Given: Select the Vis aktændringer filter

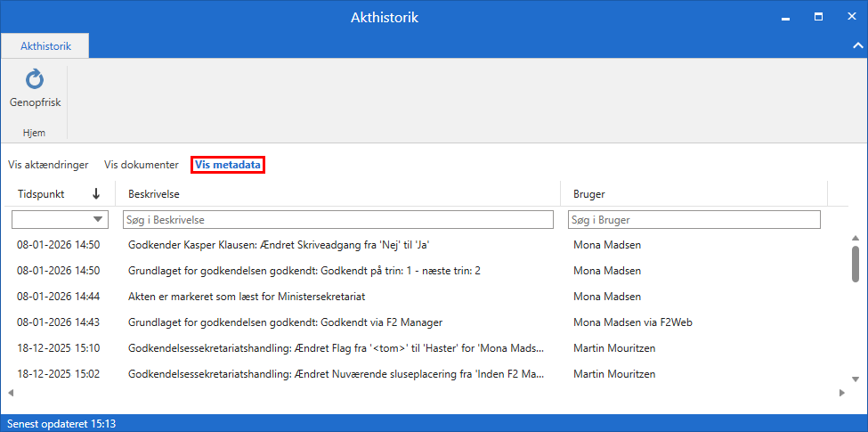Looking at the screenshot, I should click(x=48, y=165).
